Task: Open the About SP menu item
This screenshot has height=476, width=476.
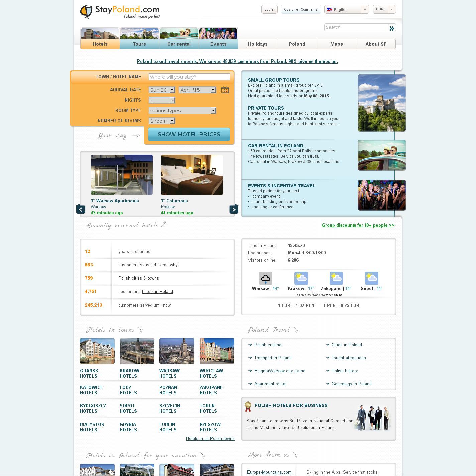Action: tap(376, 44)
